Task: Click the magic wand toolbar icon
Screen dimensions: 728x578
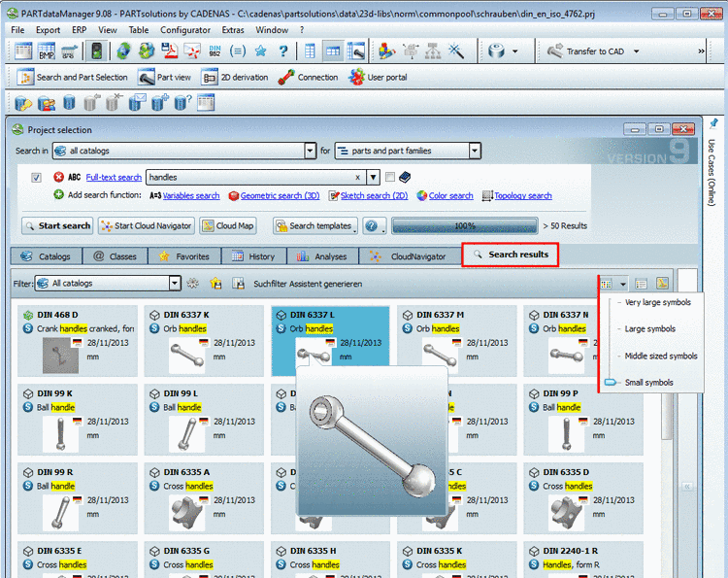Action: coord(456,51)
